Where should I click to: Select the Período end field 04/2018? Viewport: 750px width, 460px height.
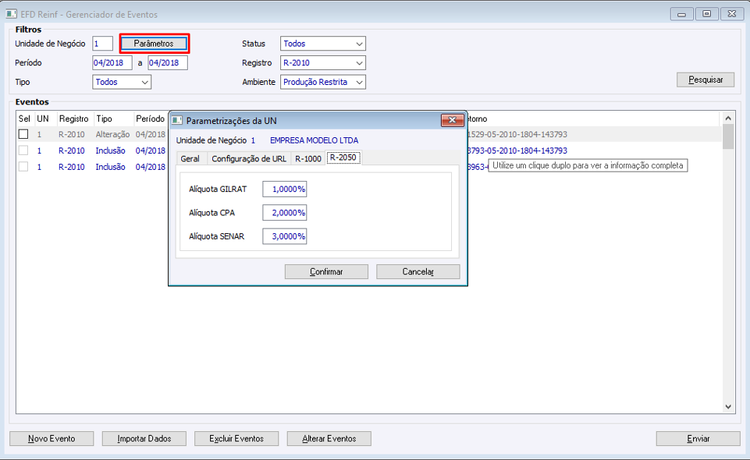coord(167,63)
